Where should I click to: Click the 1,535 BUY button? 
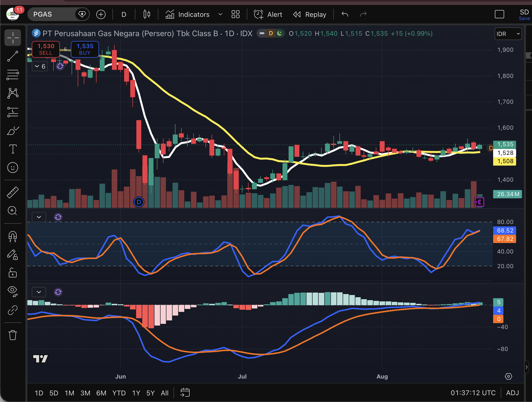point(85,49)
